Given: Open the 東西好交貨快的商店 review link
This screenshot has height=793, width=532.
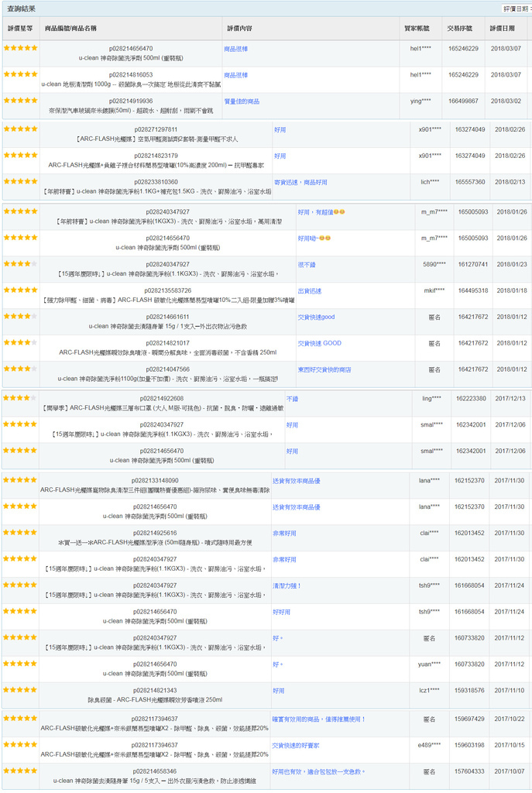Looking at the screenshot, I should point(324,369).
